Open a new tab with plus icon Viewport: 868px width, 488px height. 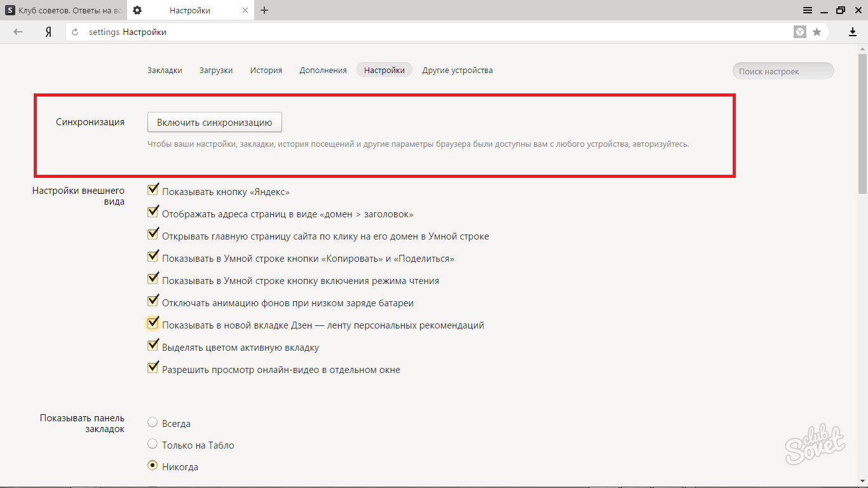[x=264, y=10]
